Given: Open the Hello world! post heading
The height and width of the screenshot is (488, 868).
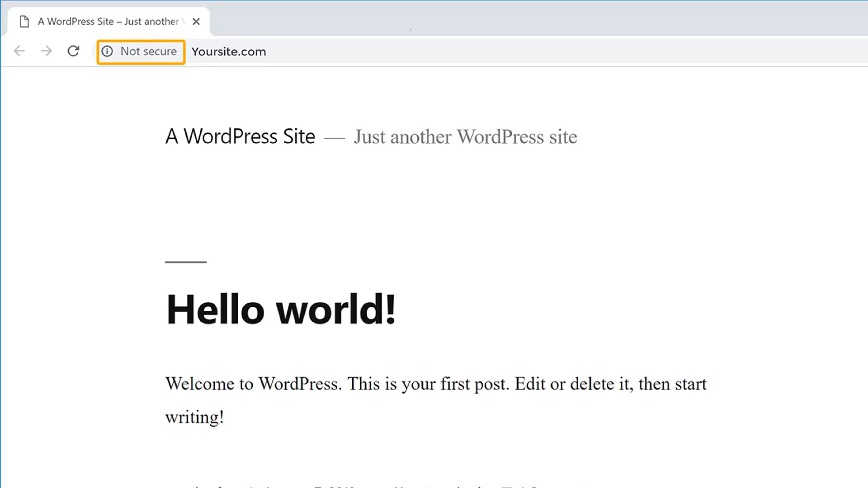Looking at the screenshot, I should pyautogui.click(x=281, y=310).
